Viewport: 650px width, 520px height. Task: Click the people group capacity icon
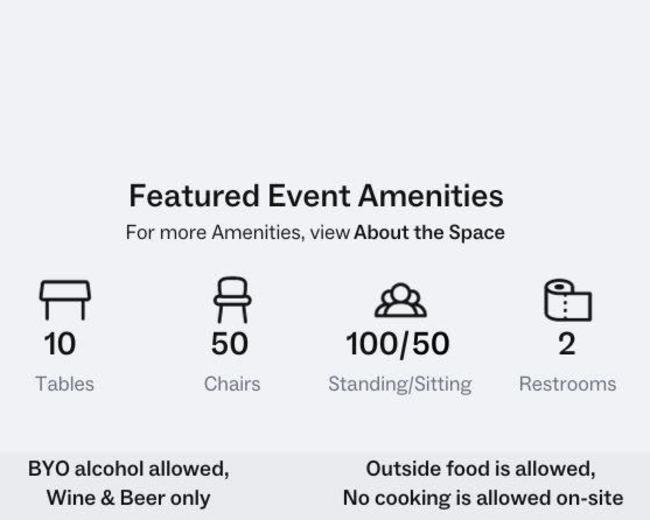[x=400, y=300]
